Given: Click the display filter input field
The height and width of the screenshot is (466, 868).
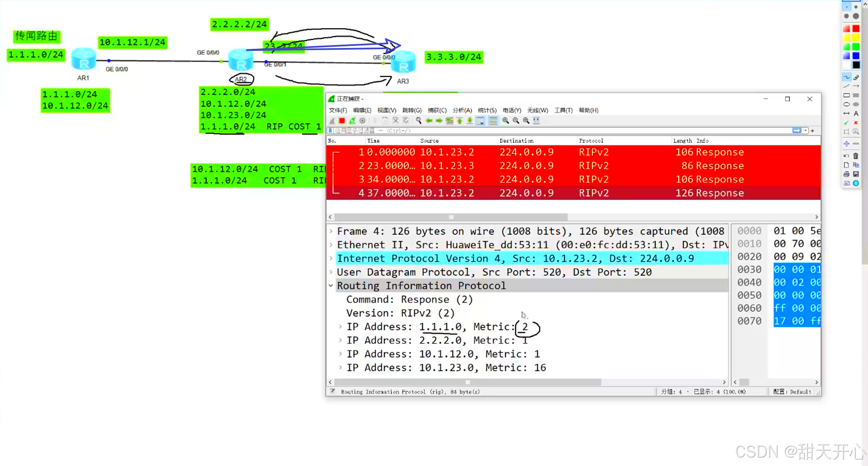Looking at the screenshot, I should (547, 131).
